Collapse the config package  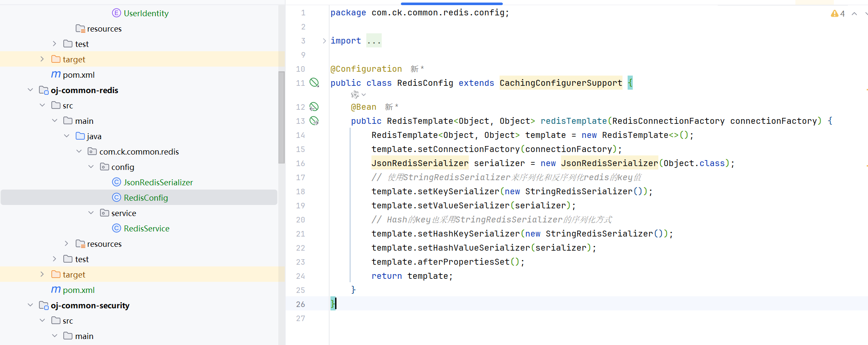click(91, 167)
